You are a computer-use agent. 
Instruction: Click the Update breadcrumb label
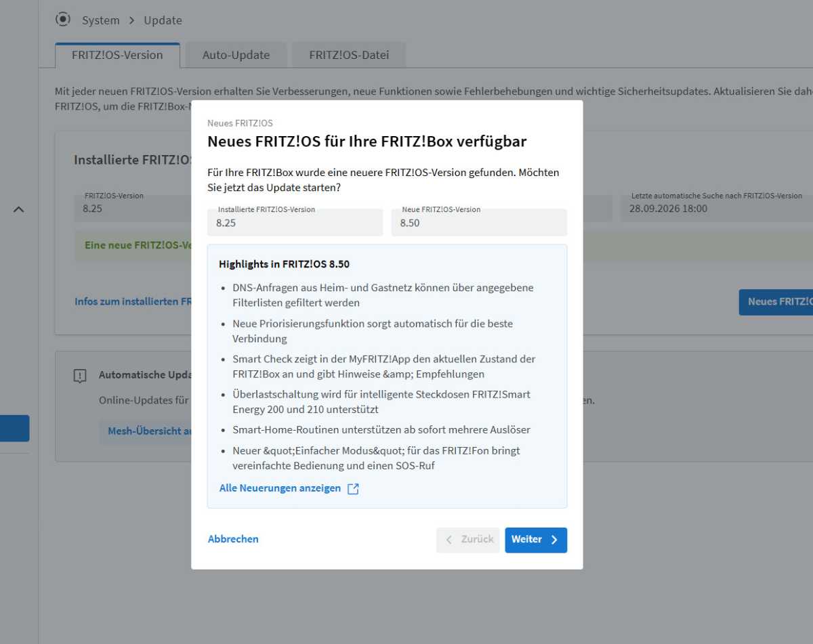[163, 20]
